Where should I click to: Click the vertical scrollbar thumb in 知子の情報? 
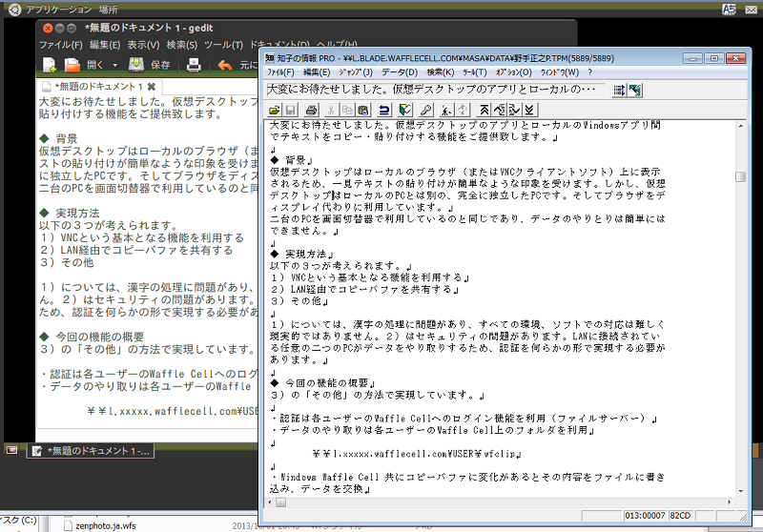[x=741, y=176]
